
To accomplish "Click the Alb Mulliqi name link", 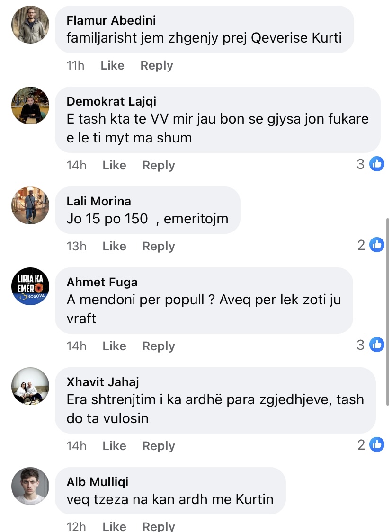I will pyautogui.click(x=98, y=482).
